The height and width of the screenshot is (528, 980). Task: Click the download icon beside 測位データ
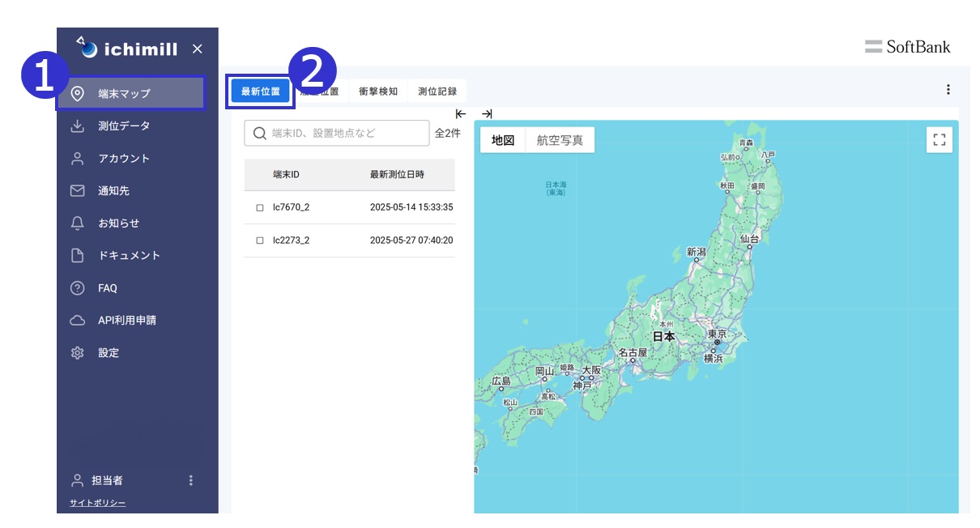[78, 126]
